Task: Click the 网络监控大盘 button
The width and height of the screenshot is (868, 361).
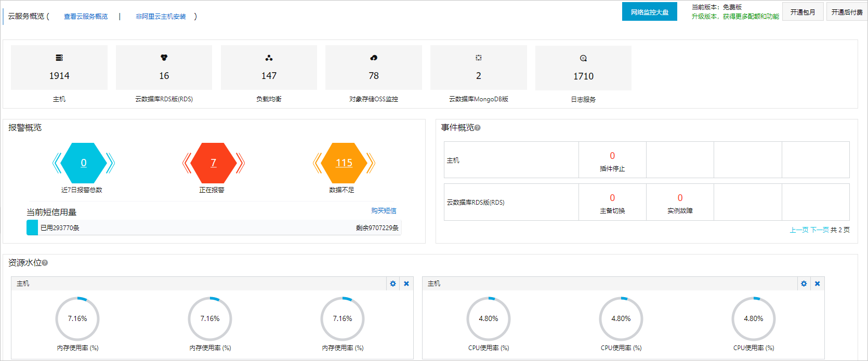Action: (x=650, y=12)
